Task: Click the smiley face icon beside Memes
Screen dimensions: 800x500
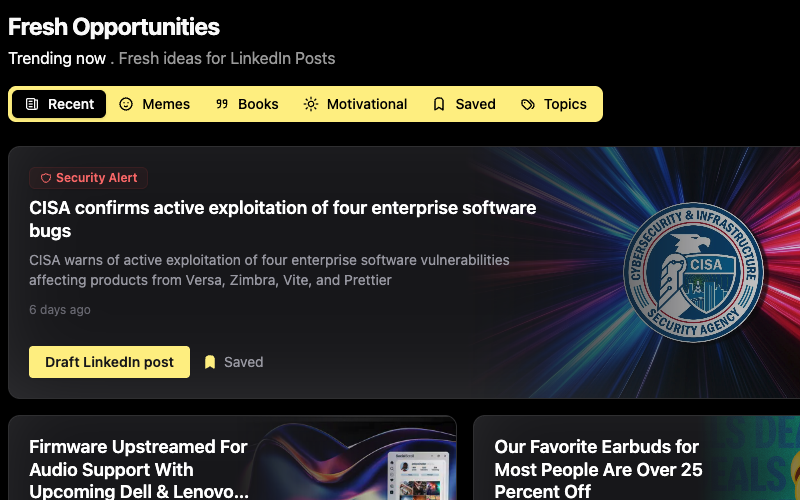Action: click(126, 104)
